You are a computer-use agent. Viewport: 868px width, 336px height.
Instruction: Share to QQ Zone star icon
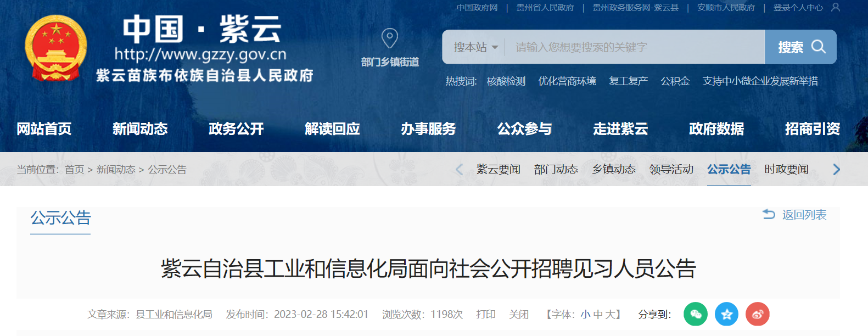click(727, 314)
